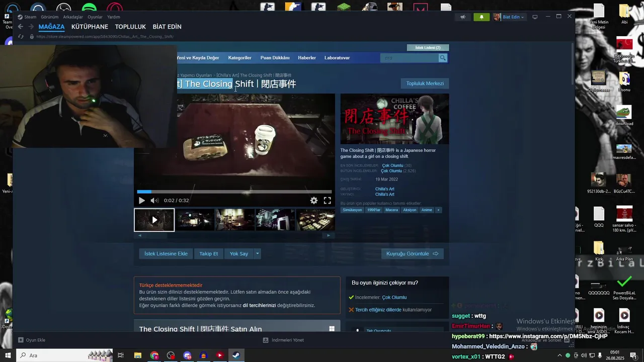Switch to Steam taskbar icon
The width and height of the screenshot is (644, 362).
tap(235, 355)
